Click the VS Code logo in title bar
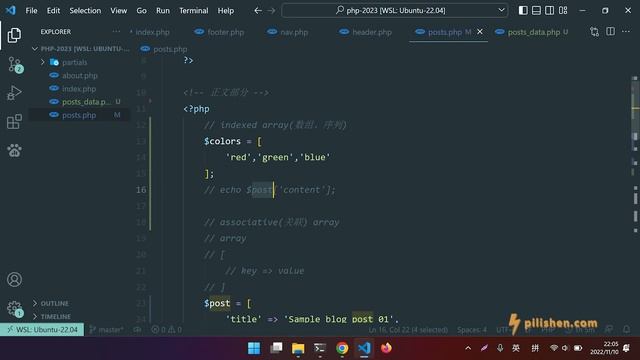Image resolution: width=640 pixels, height=360 pixels. point(11,10)
